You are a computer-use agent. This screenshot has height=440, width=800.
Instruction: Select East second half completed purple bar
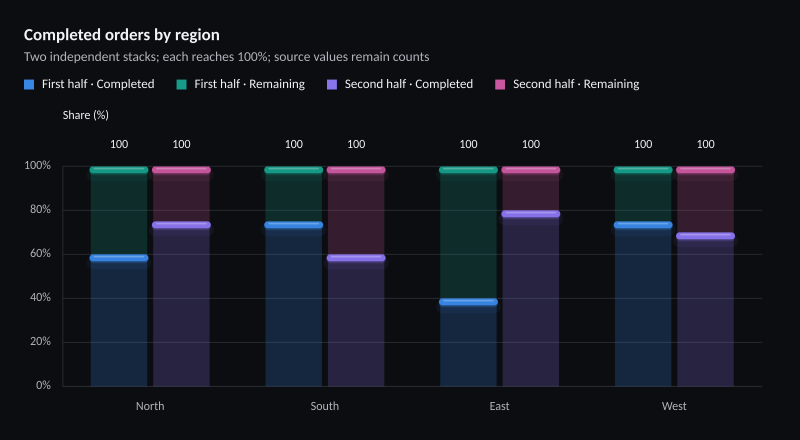531,300
